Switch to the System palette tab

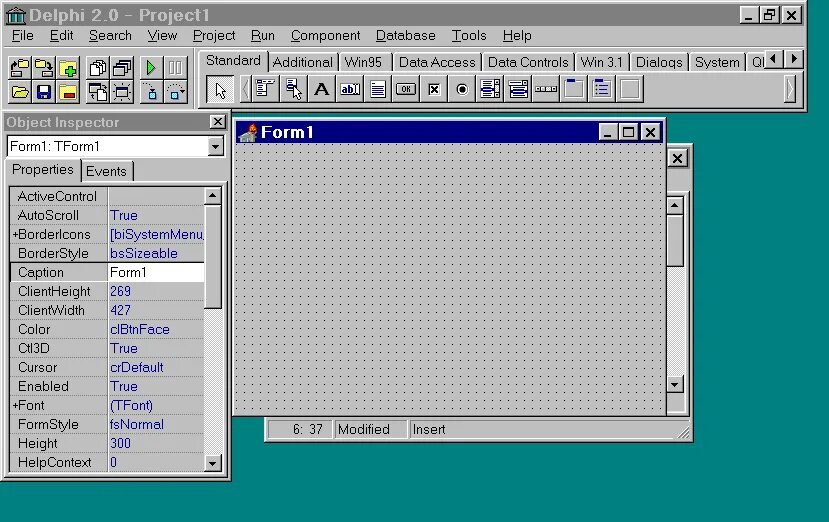[717, 62]
